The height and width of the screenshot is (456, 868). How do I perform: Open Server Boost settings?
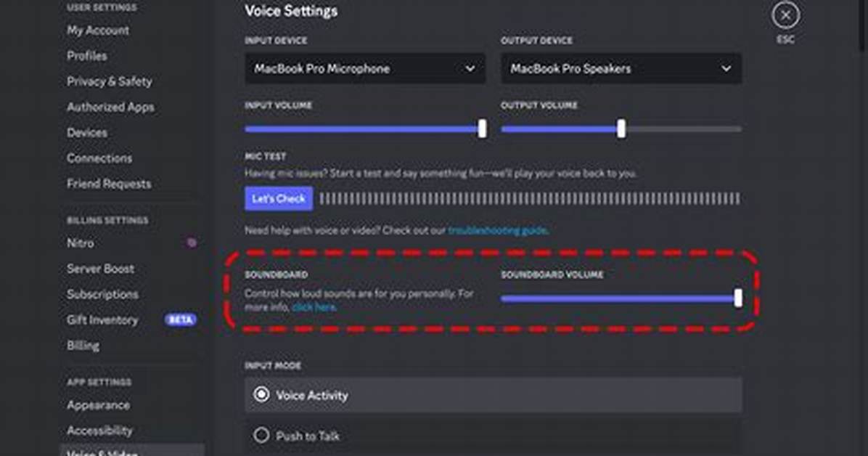tap(100, 269)
